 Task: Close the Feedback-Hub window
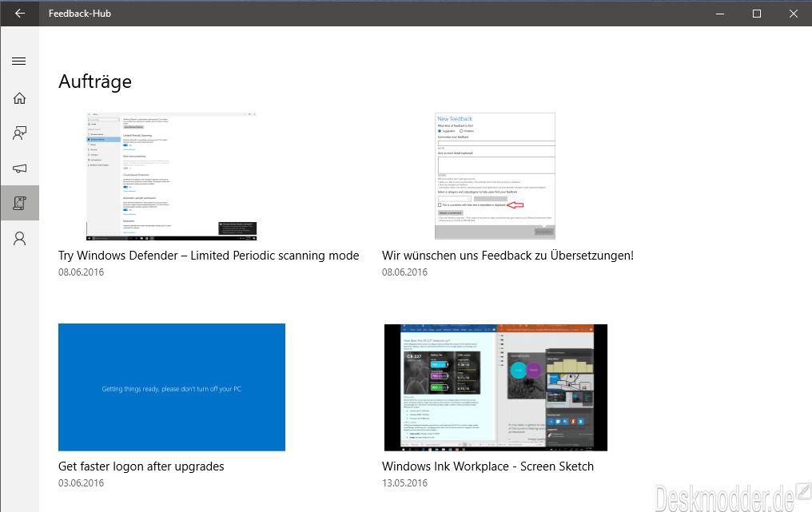click(794, 14)
